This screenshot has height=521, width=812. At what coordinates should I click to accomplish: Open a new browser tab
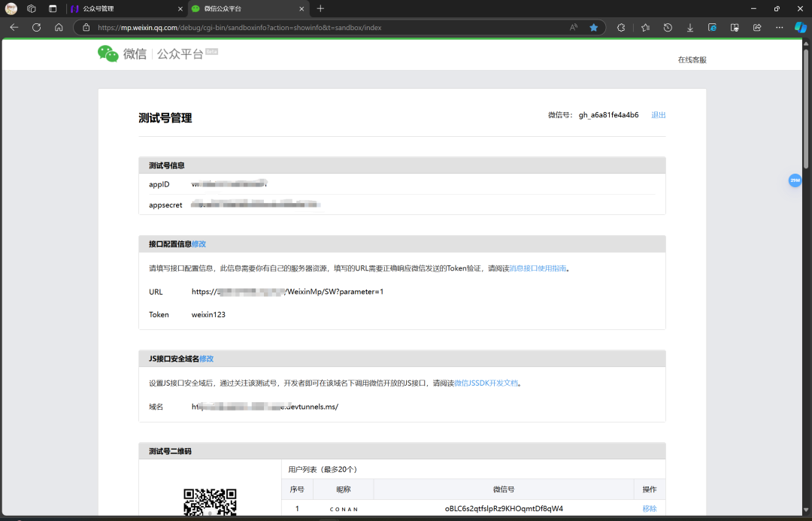320,9
